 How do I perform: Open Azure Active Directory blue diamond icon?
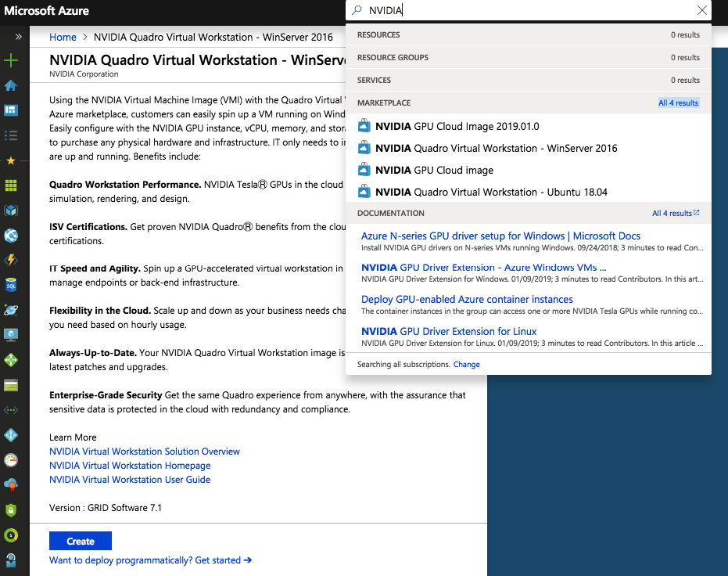pos(11,435)
